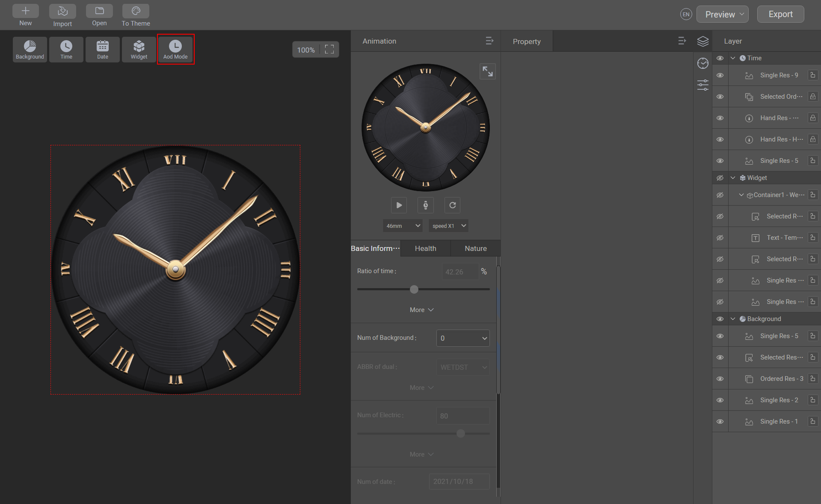Click the Ratio of time slider handle
This screenshot has width=821, height=504.
tap(414, 289)
